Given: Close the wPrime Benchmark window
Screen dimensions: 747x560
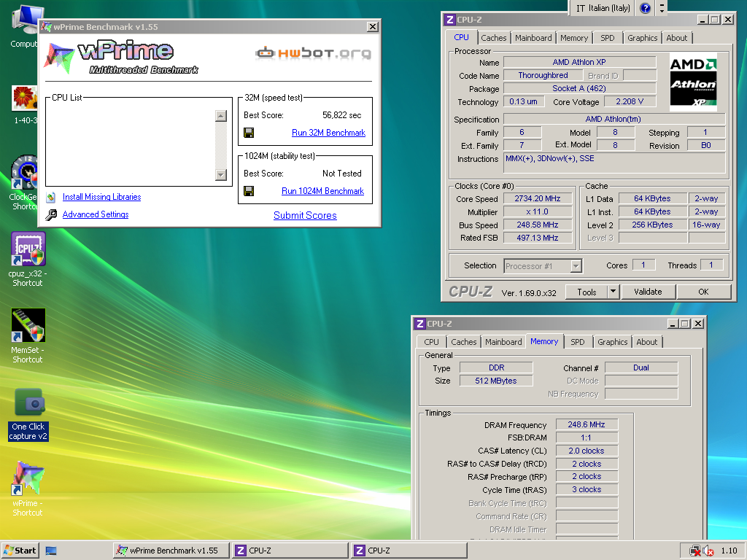Looking at the screenshot, I should (x=373, y=27).
